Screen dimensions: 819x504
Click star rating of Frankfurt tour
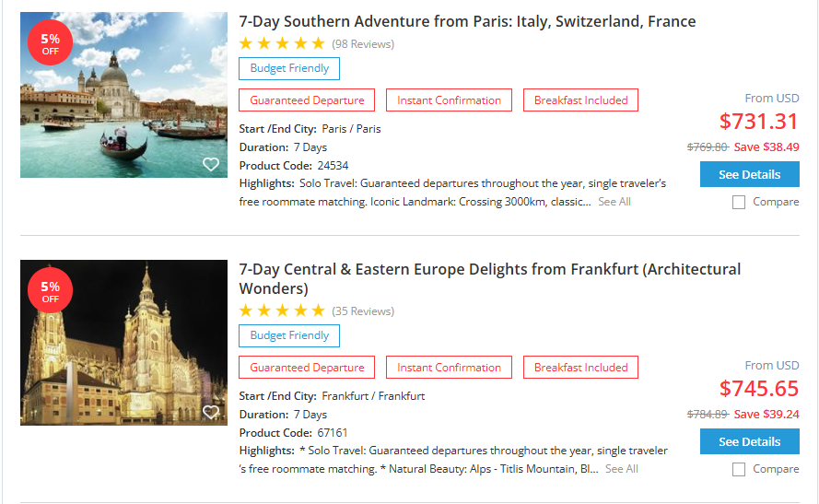[x=282, y=311]
